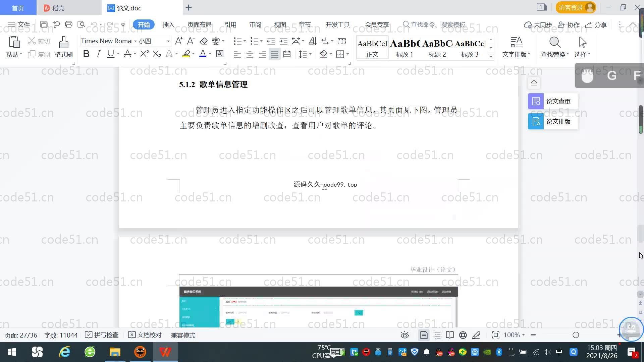Image resolution: width=644 pixels, height=362 pixels.
Task: Align text left
Action: pos(237,54)
